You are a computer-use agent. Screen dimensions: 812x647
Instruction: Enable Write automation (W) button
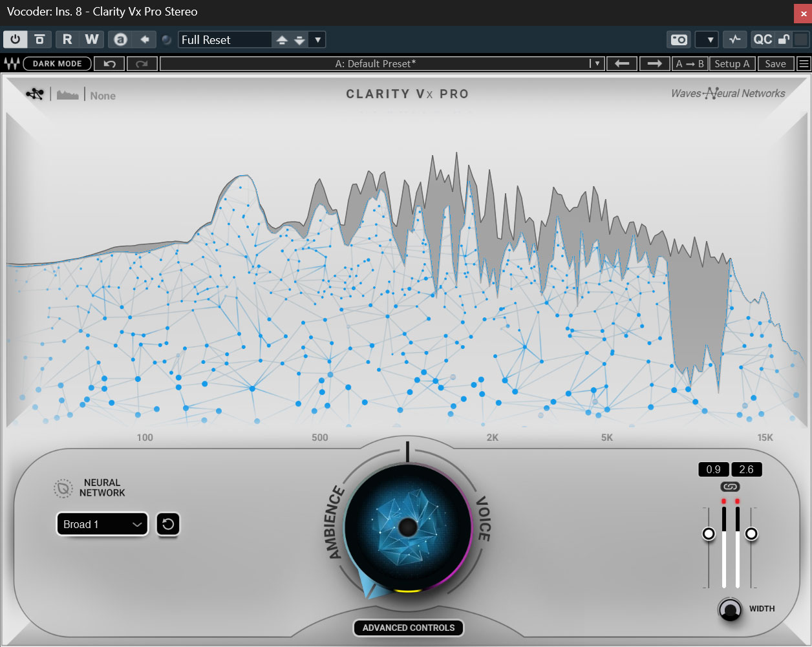tap(92, 39)
